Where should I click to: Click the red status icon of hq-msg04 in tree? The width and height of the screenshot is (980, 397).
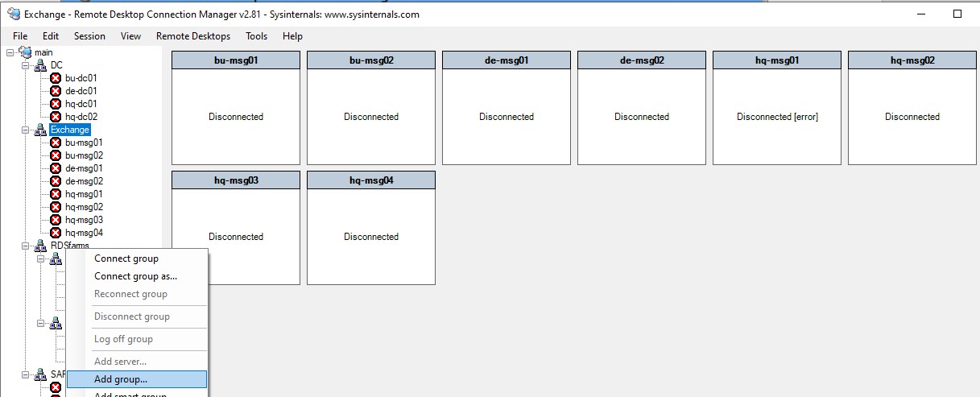[56, 233]
